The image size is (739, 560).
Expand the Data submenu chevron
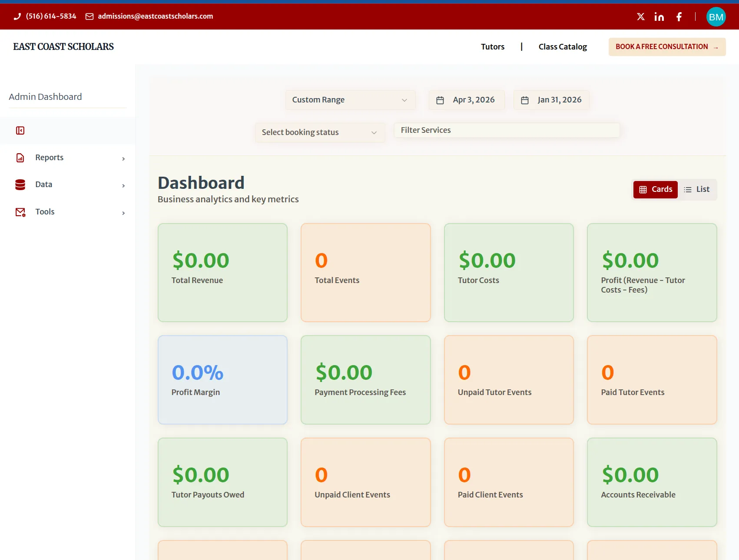pyautogui.click(x=123, y=185)
